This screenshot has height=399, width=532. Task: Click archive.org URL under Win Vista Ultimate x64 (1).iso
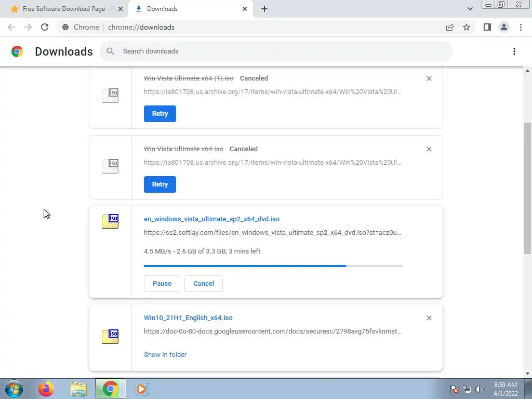pos(272,91)
